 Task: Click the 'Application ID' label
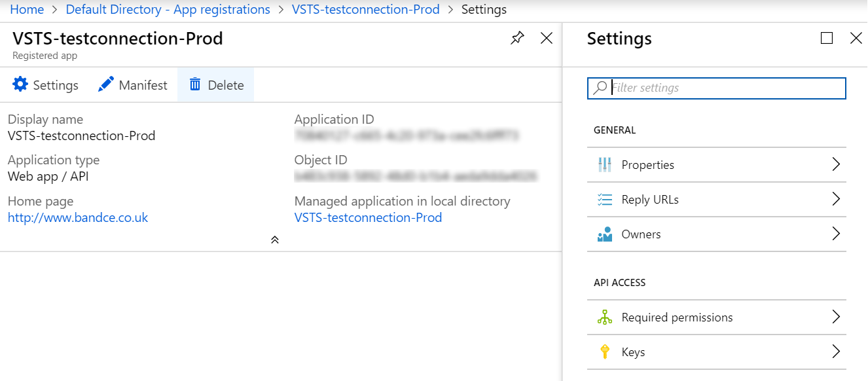tap(335, 119)
